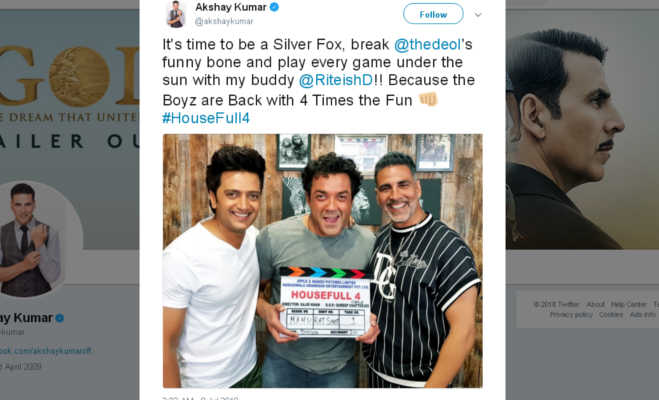The image size is (659, 400).
Task: Follow Akshay Kumar with the Follow button
Action: (x=433, y=14)
